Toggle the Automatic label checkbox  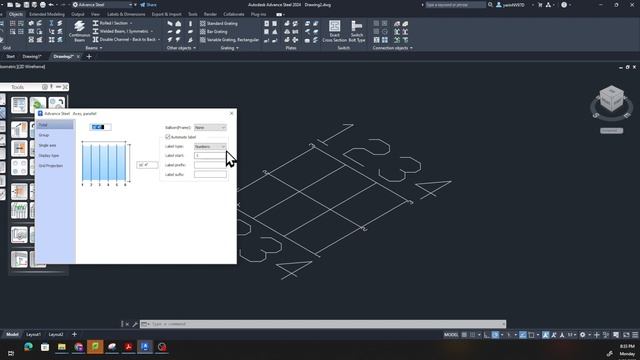pyautogui.click(x=168, y=137)
